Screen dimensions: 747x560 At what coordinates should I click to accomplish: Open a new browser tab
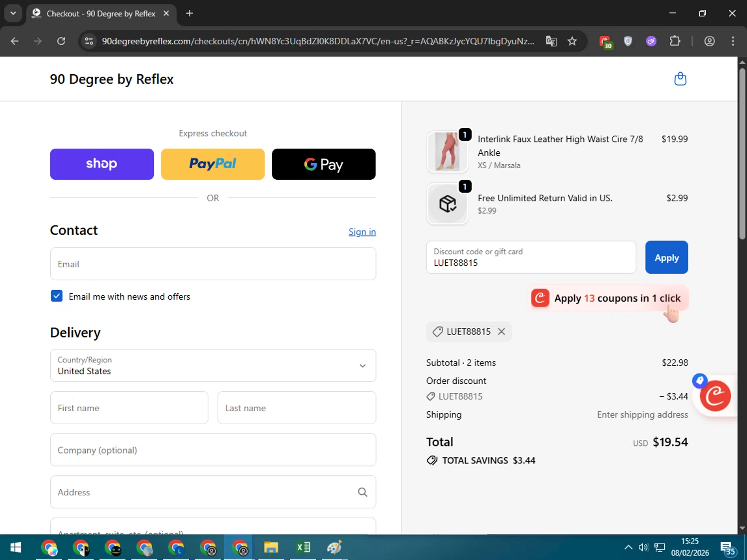pyautogui.click(x=189, y=13)
